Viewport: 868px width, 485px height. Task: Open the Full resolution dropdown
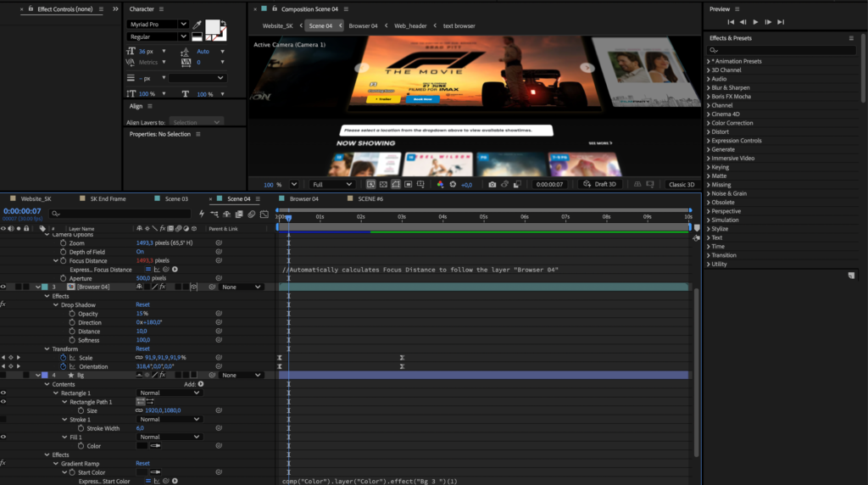coord(332,184)
